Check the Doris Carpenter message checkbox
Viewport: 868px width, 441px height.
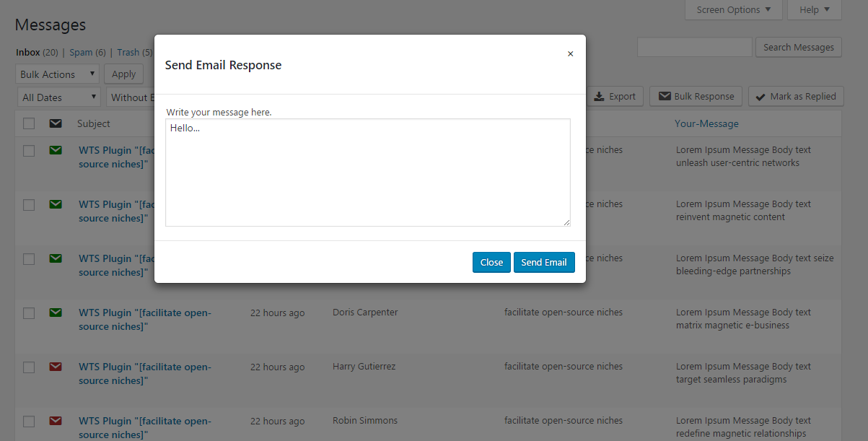(x=29, y=313)
